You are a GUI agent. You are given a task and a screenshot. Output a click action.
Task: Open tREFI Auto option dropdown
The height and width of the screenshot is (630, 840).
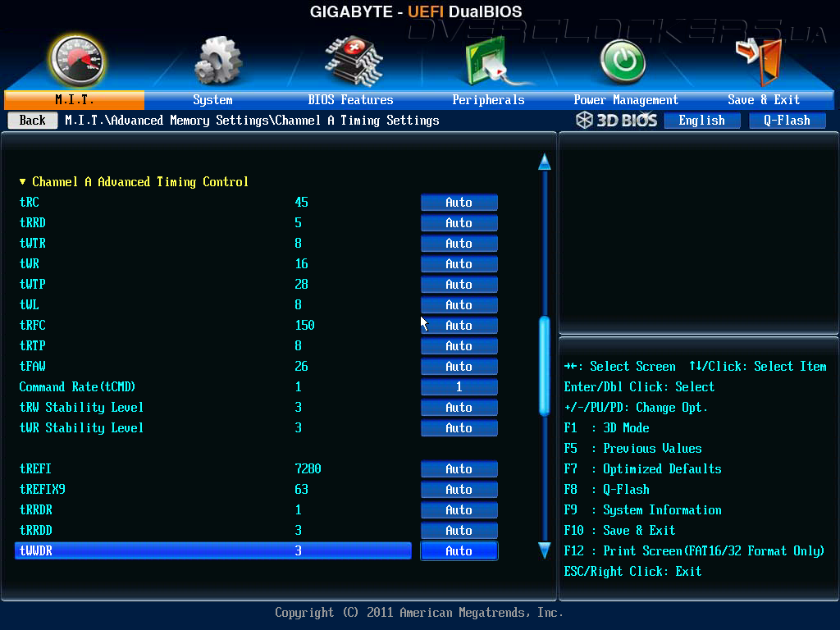(x=459, y=469)
